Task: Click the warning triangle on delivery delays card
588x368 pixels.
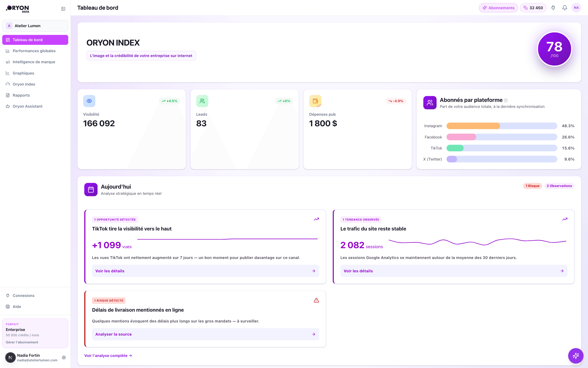Action: click(316, 300)
